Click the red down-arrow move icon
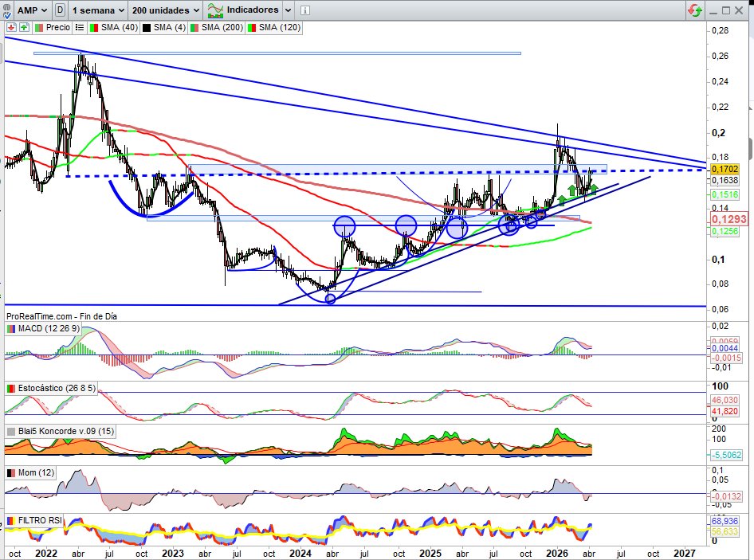 11,27
